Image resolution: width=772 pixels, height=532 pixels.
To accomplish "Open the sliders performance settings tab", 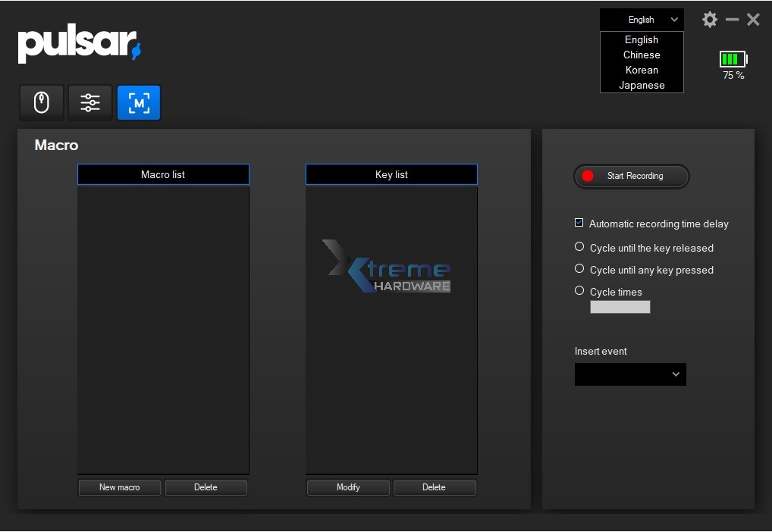I will [x=90, y=102].
